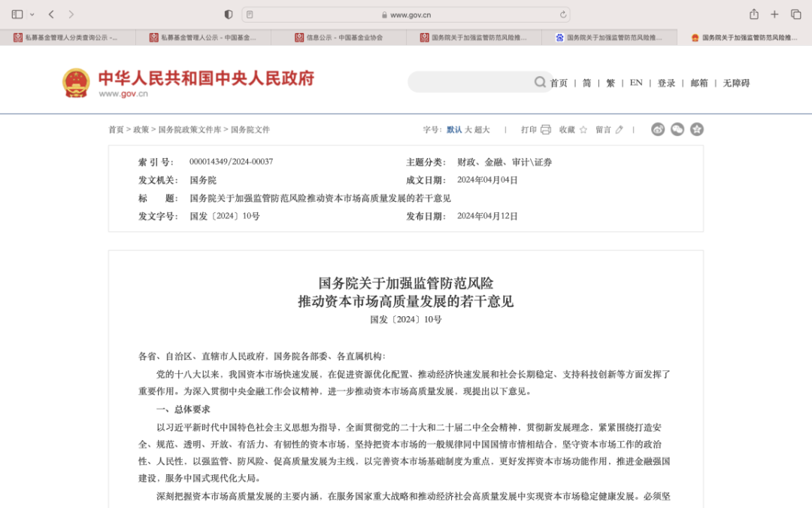The image size is (812, 508).
Task: Click the www.gov.cn address bar
Action: pyautogui.click(x=406, y=14)
